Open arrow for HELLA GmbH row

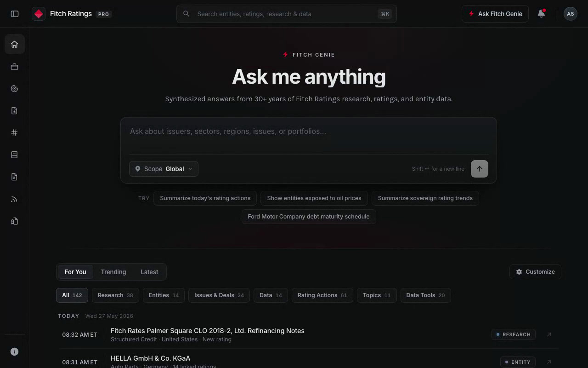[x=549, y=362]
